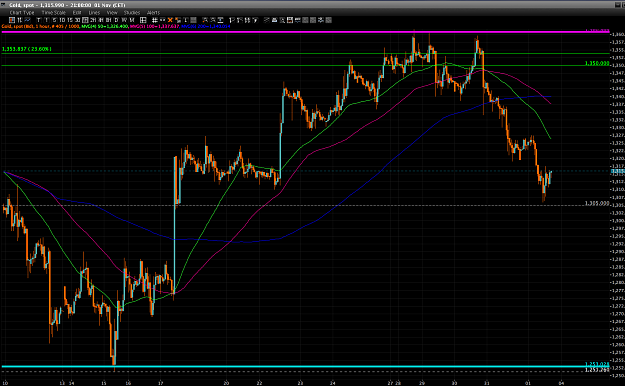Click the Gold spot 1 hour legend text
This screenshot has height=386, width=625.
coord(41,26)
